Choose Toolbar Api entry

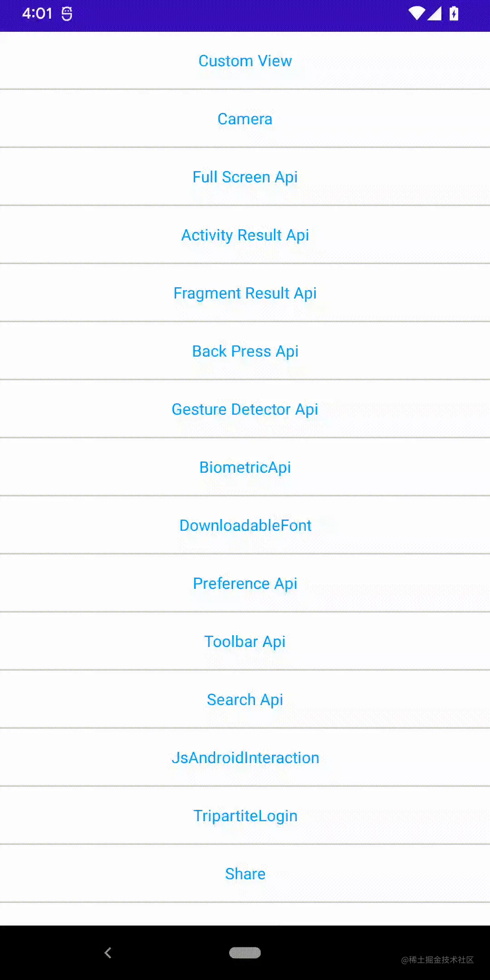click(x=245, y=642)
